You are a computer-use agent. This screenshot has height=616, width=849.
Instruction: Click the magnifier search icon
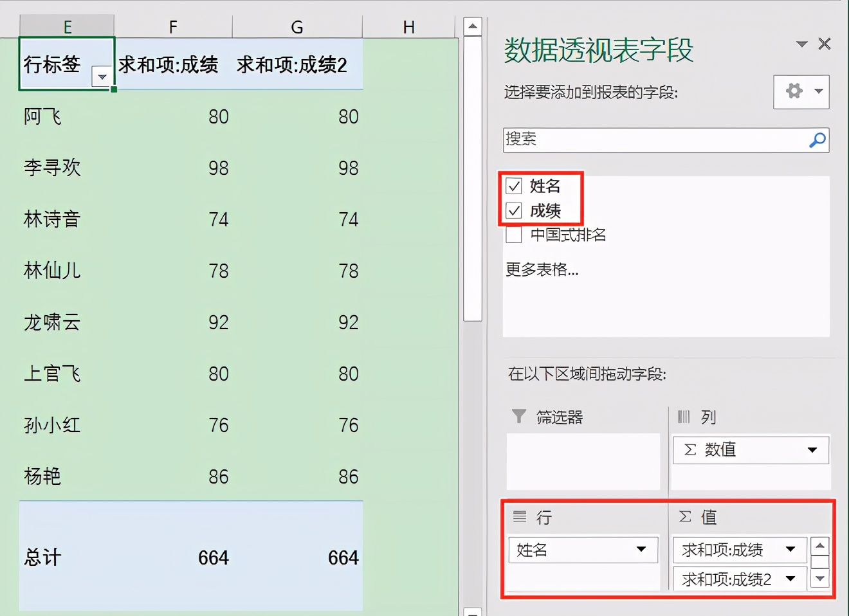pyautogui.click(x=817, y=140)
